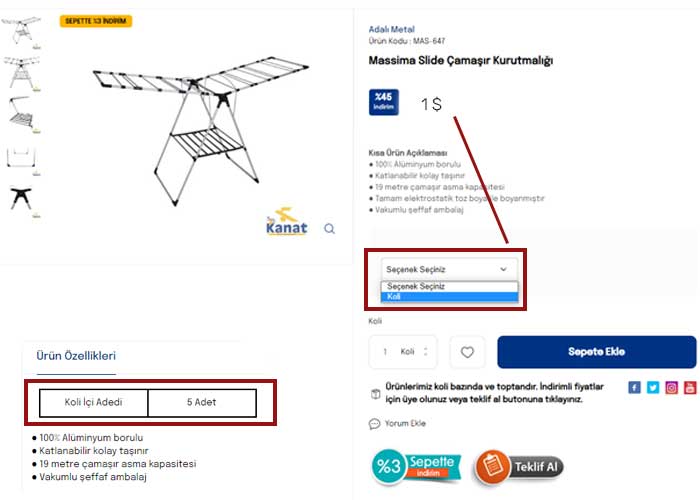This screenshot has width=700, height=500.
Task: Adjust Koli quantity with stepper arrows
Action: click(x=426, y=352)
